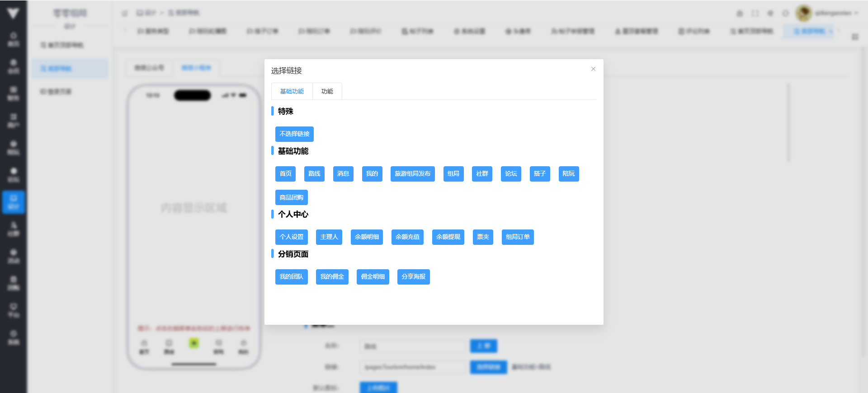Select the 不选择链接 option
868x393 pixels.
point(294,134)
